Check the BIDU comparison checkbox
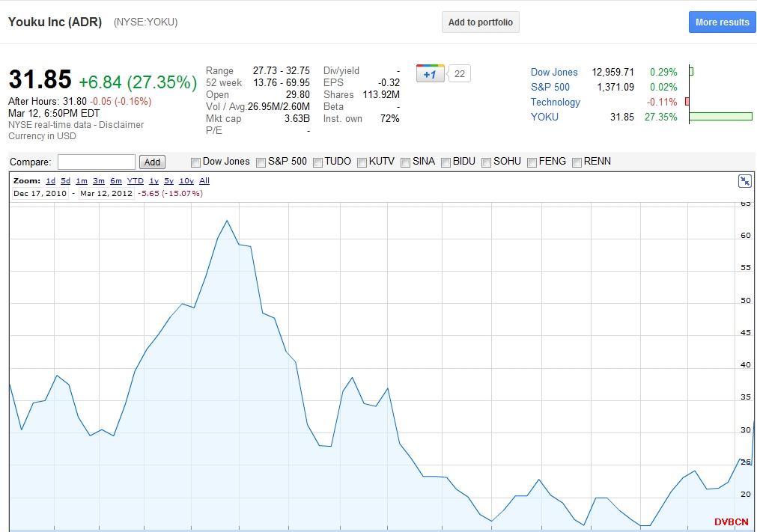757x532 pixels. (x=446, y=162)
